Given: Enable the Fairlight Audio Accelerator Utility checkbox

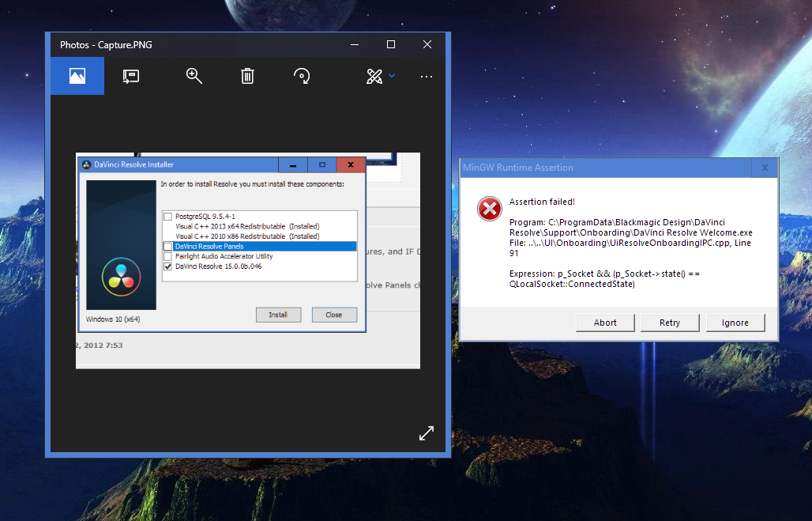Looking at the screenshot, I should (167, 256).
